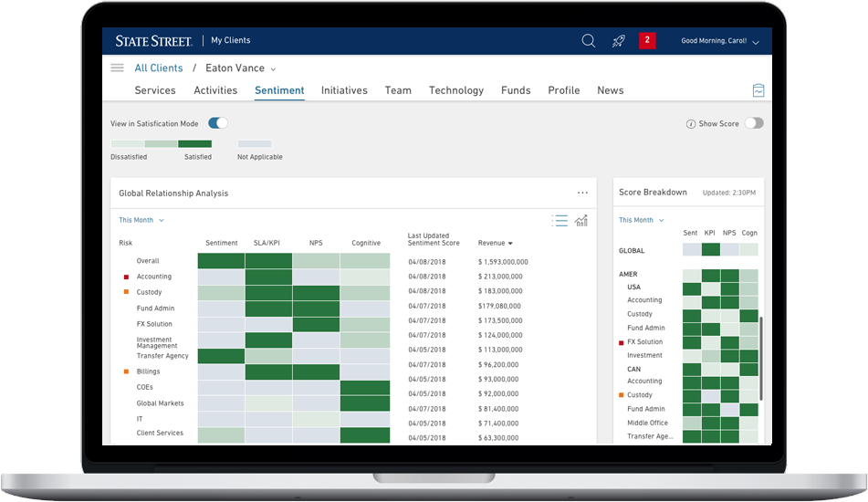
Task: Click the search magnifier icon
Action: 589,41
